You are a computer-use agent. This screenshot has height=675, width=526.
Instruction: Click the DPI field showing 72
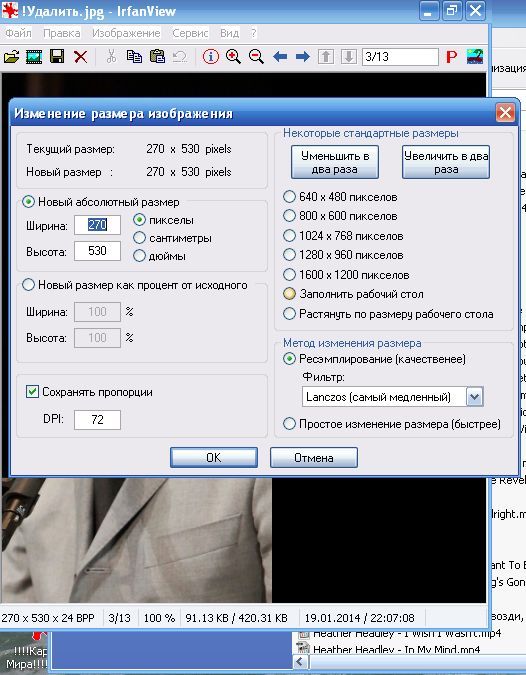(97, 420)
